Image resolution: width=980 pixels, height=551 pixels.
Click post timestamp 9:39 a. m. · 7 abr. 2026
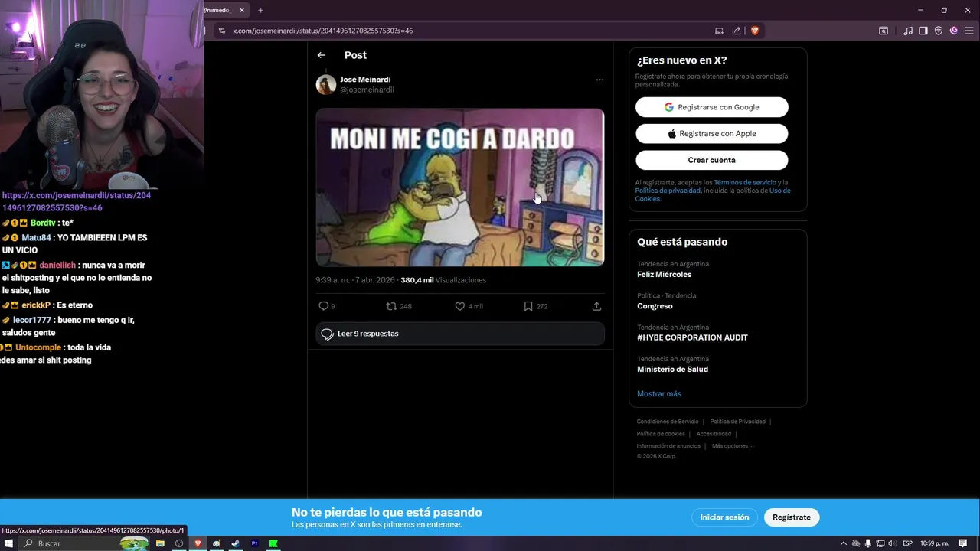[x=356, y=280]
